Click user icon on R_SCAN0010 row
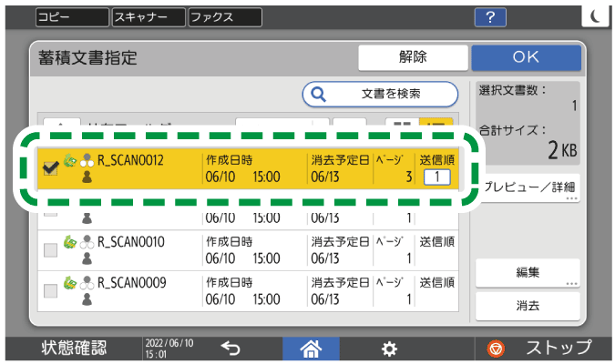Viewport: 615px width, 364px height. pyautogui.click(x=87, y=258)
